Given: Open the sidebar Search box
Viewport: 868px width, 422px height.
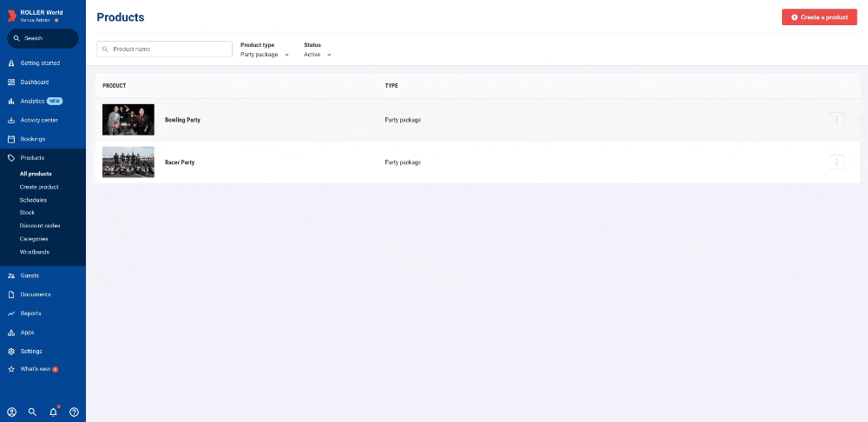Looking at the screenshot, I should [x=43, y=38].
